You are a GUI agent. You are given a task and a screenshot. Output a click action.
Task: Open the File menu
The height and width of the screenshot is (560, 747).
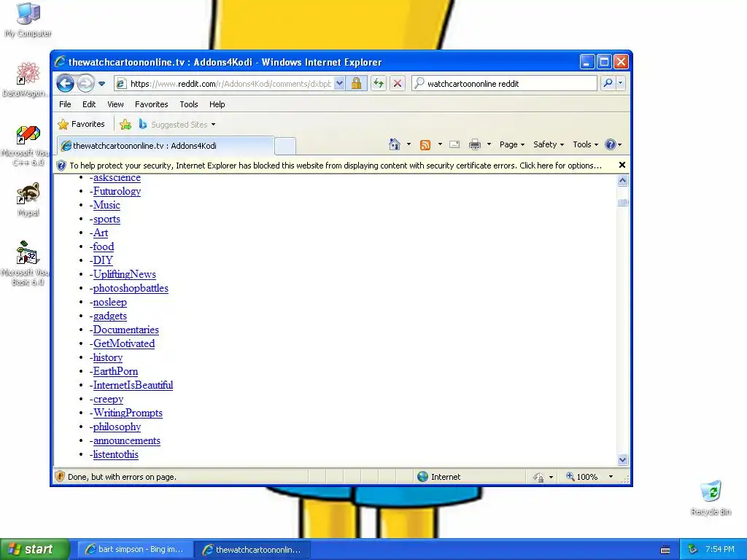tap(65, 104)
